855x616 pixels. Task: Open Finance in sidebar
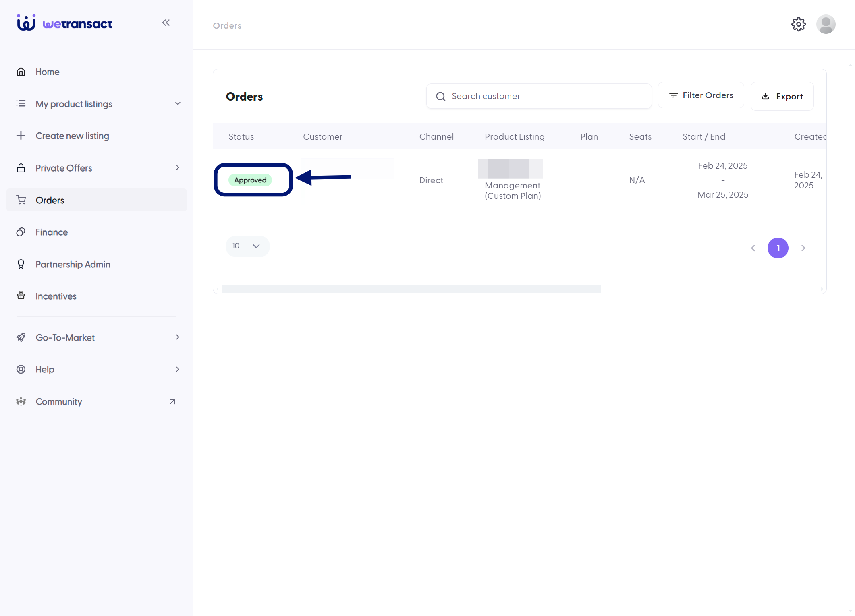click(97, 232)
